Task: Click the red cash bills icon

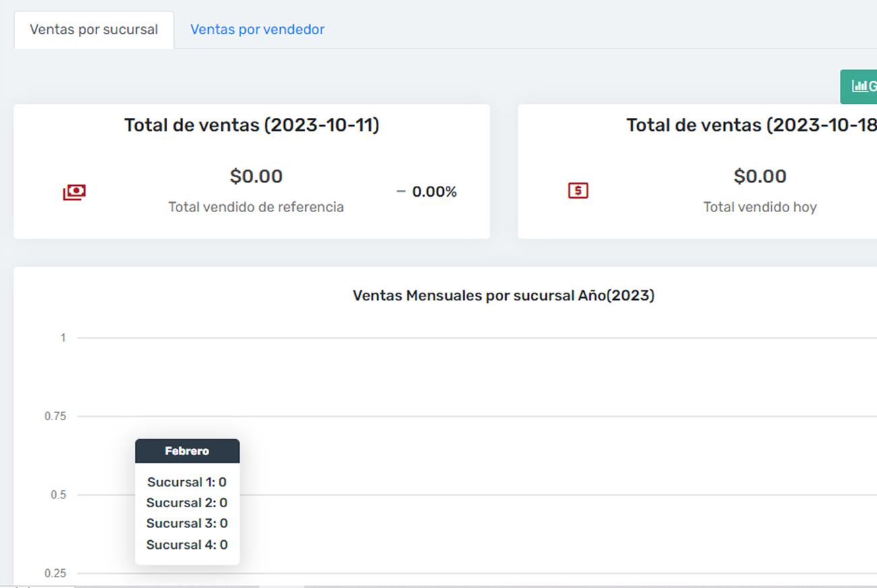Action: [74, 192]
